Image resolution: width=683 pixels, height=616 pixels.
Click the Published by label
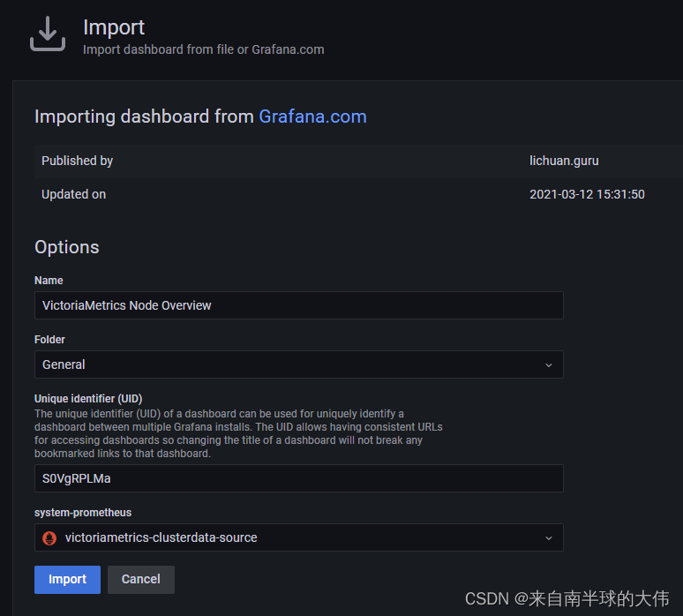pyautogui.click(x=77, y=161)
